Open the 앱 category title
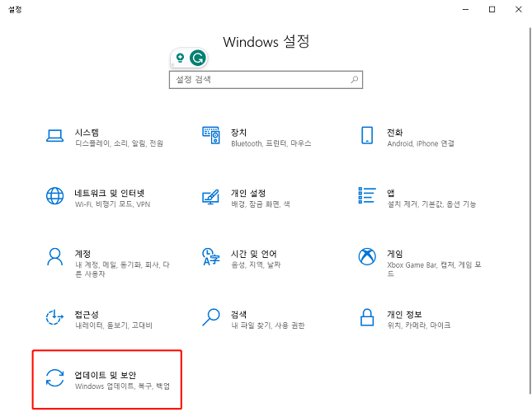Viewport: 532px width, 412px height. [391, 193]
